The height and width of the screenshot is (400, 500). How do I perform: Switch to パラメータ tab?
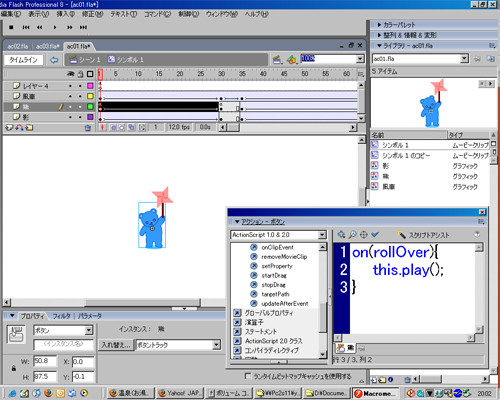[x=90, y=316]
